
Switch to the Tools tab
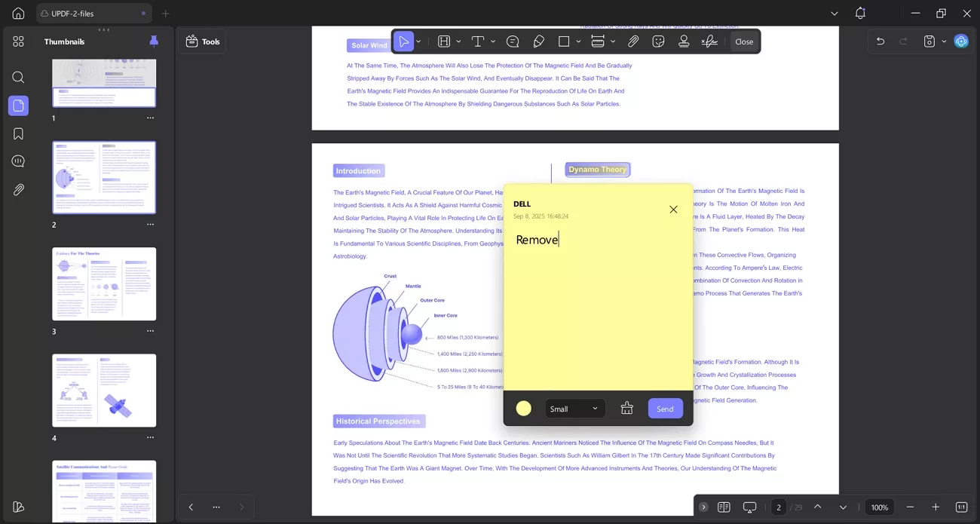point(202,41)
